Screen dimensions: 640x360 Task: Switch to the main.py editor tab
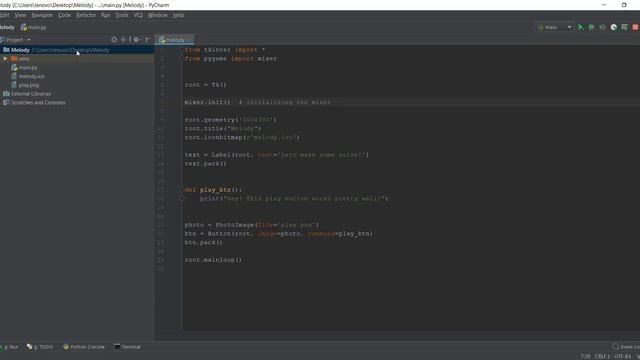click(175, 40)
